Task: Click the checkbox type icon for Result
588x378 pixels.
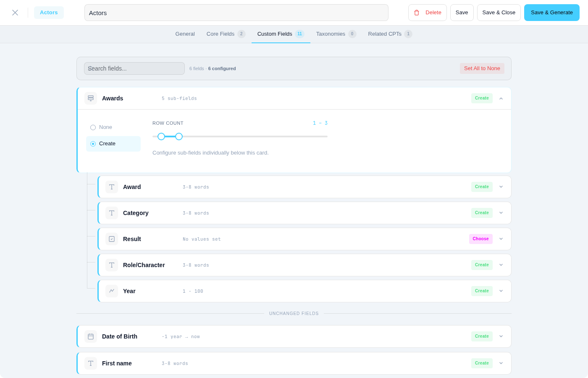Action: 112,239
